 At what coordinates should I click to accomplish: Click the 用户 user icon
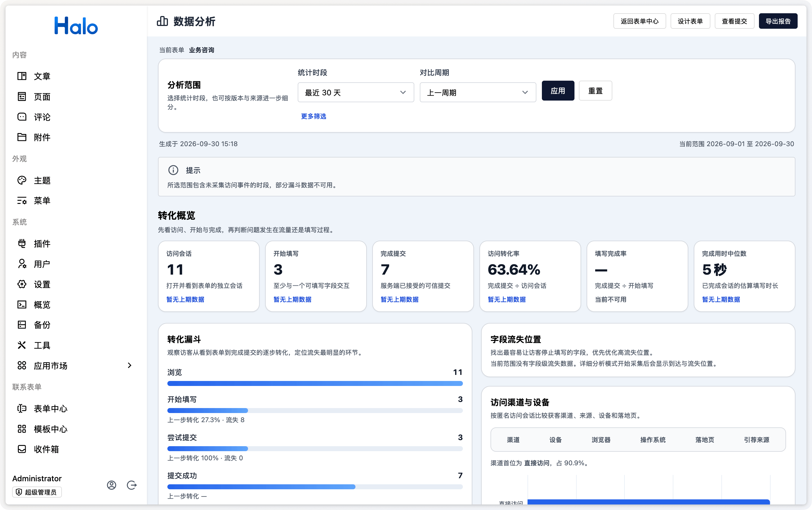coord(22,264)
